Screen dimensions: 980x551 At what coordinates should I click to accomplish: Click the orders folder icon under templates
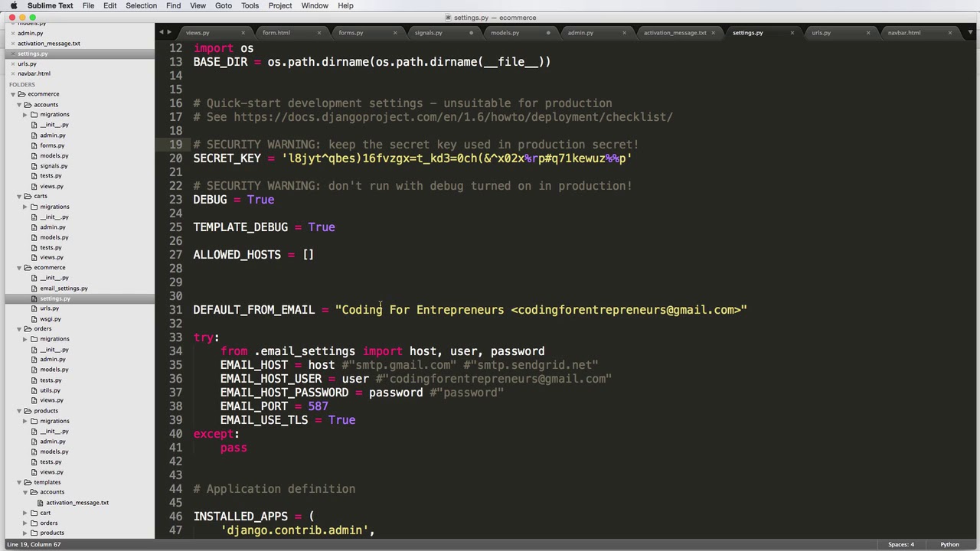(x=34, y=523)
